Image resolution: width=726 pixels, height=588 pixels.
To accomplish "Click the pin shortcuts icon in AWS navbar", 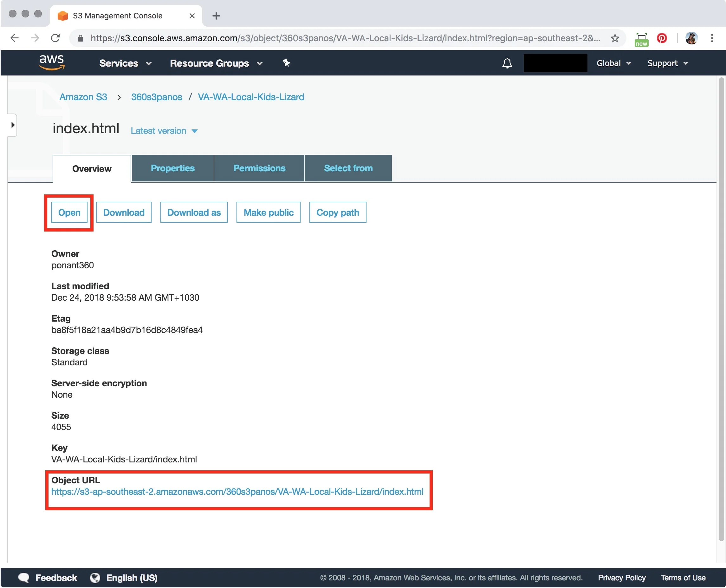I will pyautogui.click(x=286, y=63).
